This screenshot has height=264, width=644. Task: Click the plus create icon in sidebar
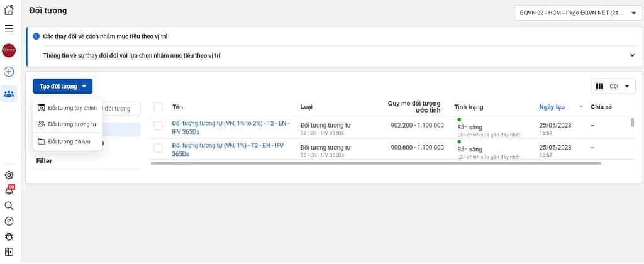[x=9, y=72]
